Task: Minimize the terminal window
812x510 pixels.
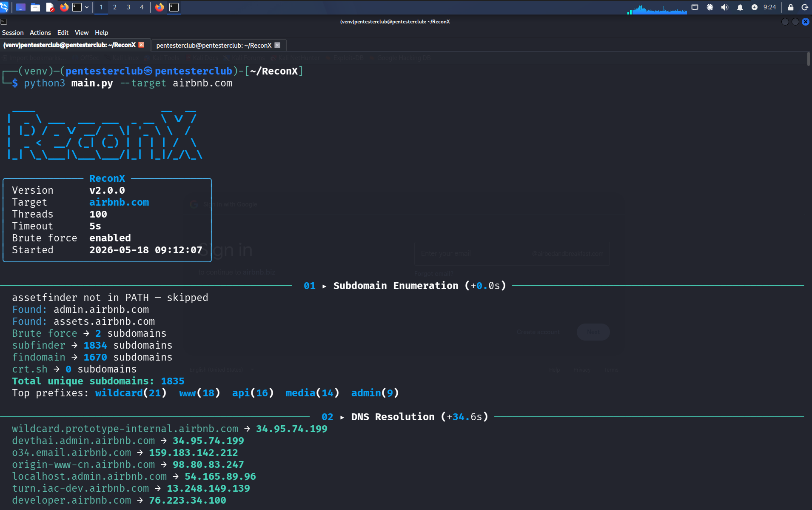Action: point(785,22)
